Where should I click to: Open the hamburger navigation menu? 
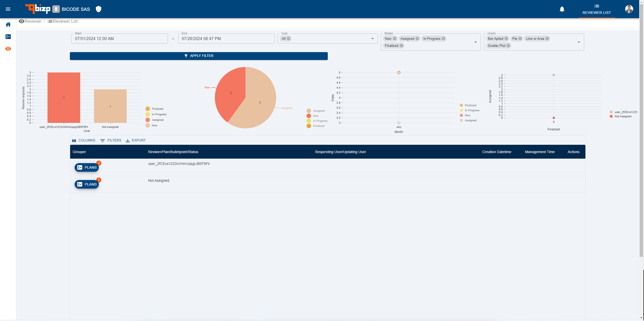click(8, 9)
